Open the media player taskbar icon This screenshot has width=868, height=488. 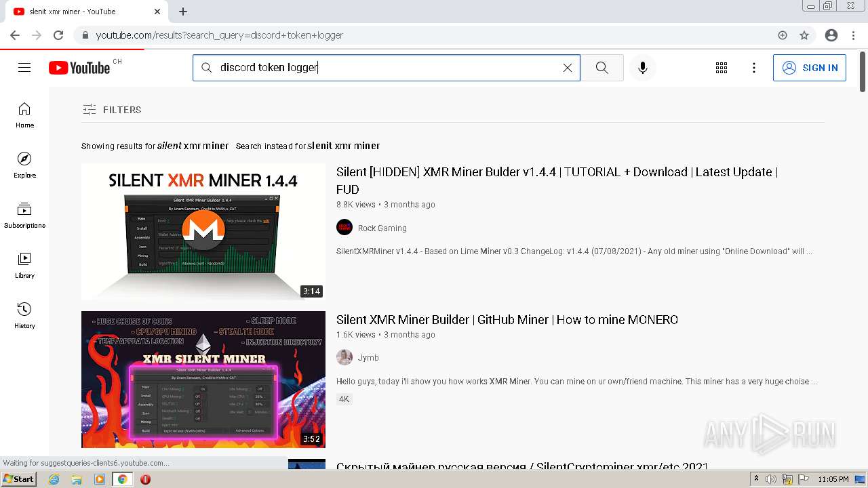point(100,479)
